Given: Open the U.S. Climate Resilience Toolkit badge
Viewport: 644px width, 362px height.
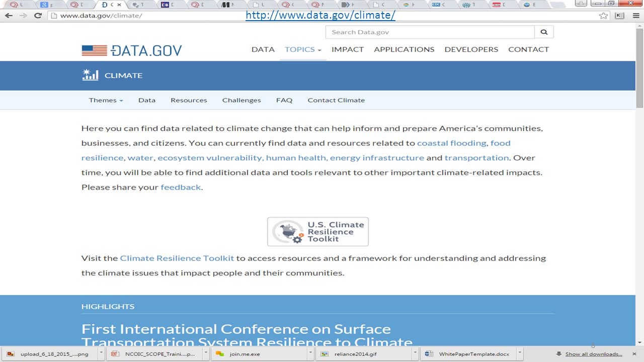Looking at the screenshot, I should click(318, 232).
